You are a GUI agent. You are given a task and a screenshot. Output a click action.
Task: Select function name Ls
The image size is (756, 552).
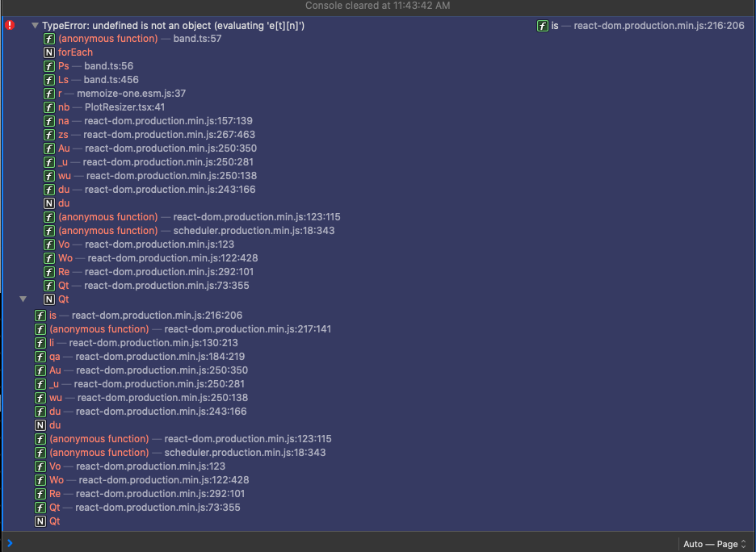(x=63, y=79)
